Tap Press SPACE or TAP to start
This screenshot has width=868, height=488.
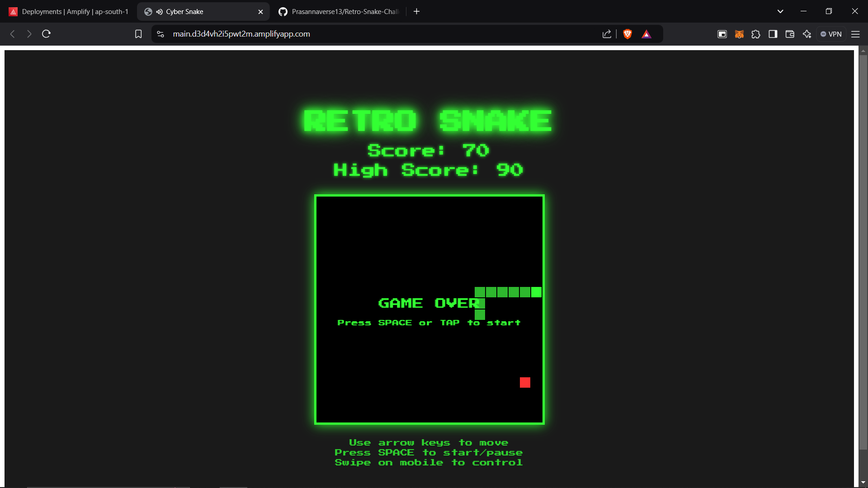point(429,323)
